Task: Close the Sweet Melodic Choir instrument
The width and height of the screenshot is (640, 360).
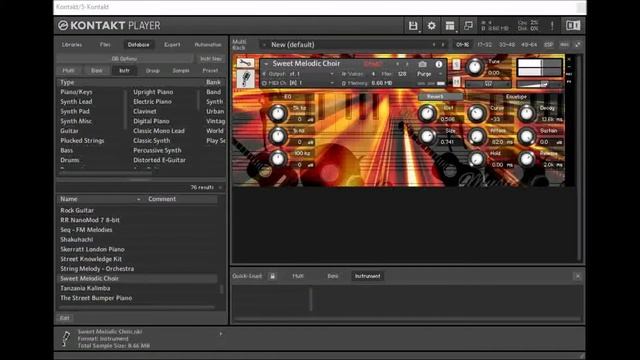Action: click(569, 60)
